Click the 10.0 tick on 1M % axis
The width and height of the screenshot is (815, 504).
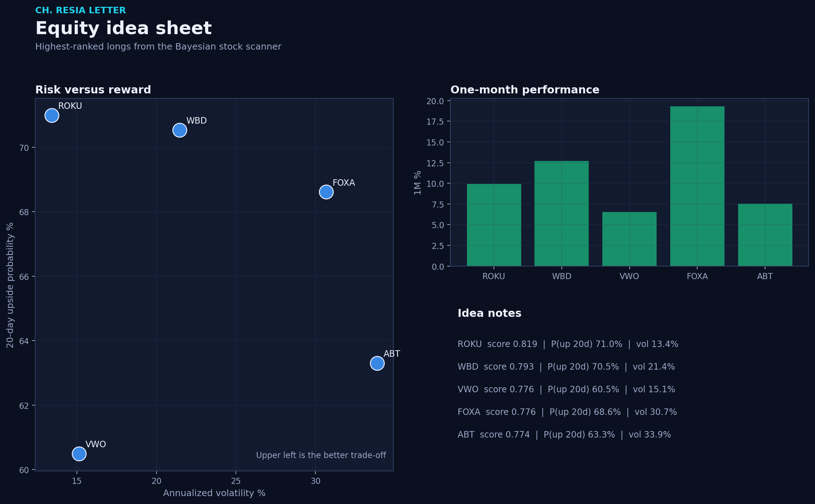pyautogui.click(x=435, y=184)
